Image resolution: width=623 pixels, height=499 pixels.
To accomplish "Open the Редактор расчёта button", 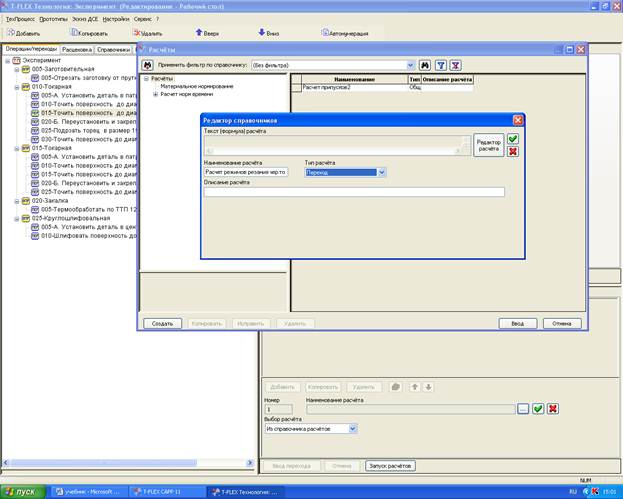I will pyautogui.click(x=489, y=145).
